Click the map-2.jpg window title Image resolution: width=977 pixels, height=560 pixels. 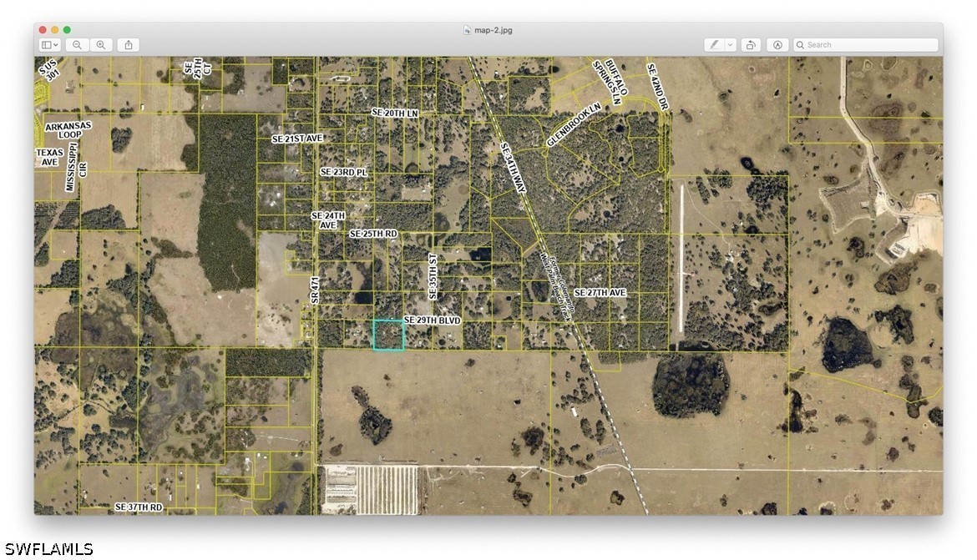494,30
